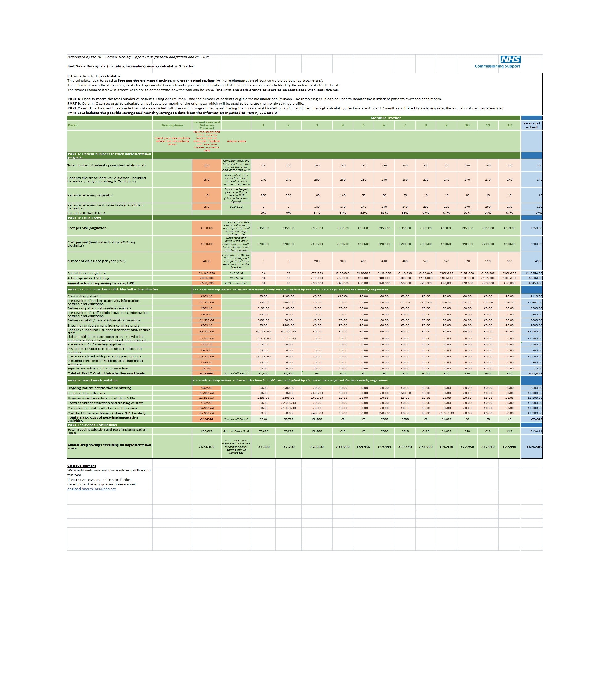This screenshot has width=615, height=700.
Task: Open the england.biosimilars@nhs.net email link
Action: tap(91, 489)
